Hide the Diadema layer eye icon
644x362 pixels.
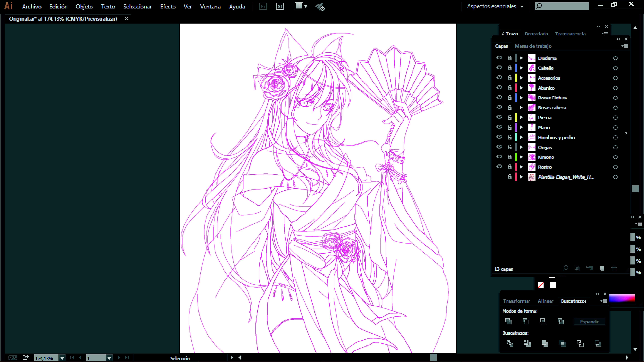[x=499, y=58]
